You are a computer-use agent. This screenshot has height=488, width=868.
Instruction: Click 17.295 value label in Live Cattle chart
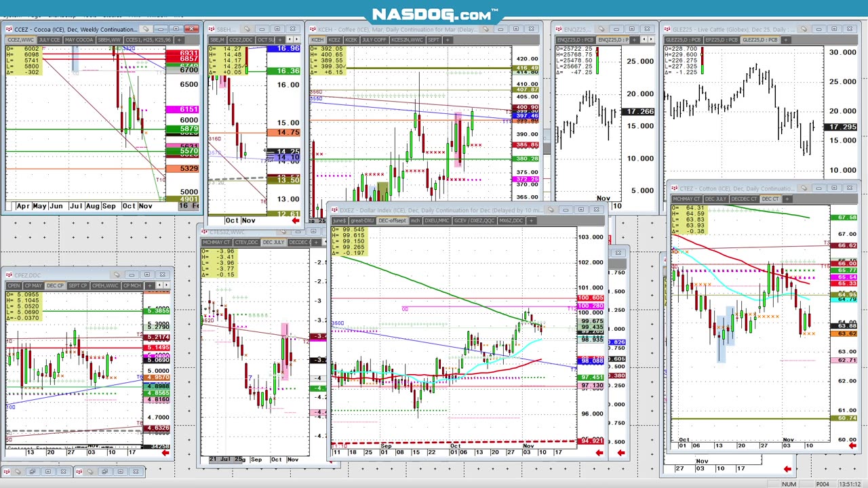click(841, 127)
